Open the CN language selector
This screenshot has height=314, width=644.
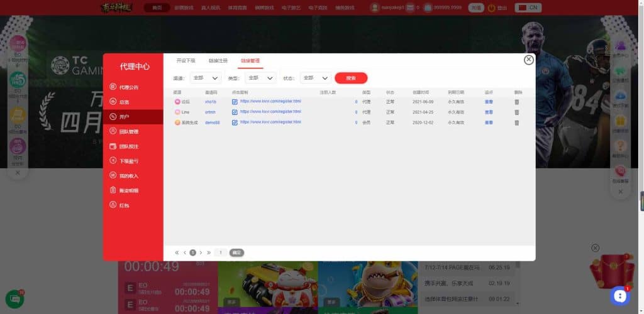coord(528,8)
